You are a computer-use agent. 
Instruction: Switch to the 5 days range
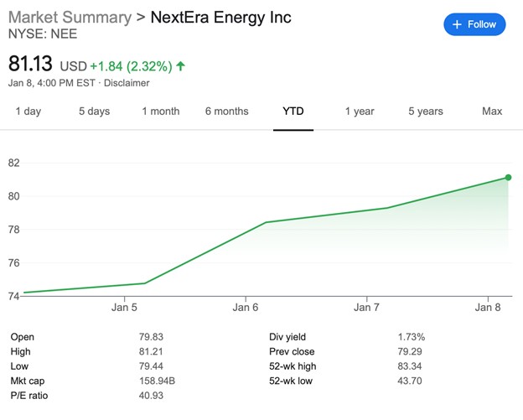click(x=94, y=111)
